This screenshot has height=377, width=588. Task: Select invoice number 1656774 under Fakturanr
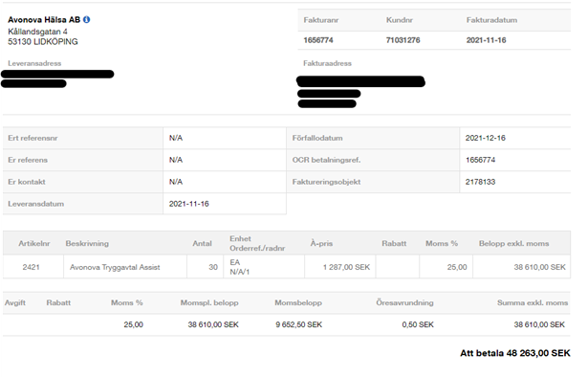click(318, 40)
